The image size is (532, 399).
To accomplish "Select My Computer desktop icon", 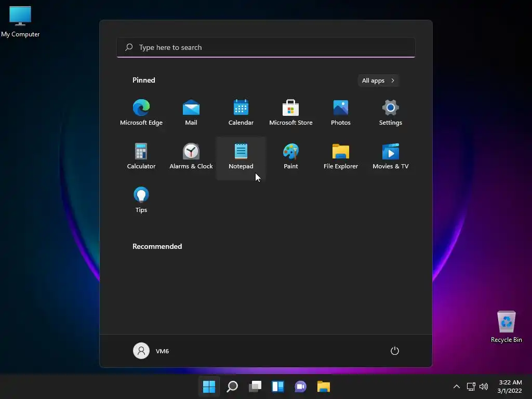I will click(20, 22).
